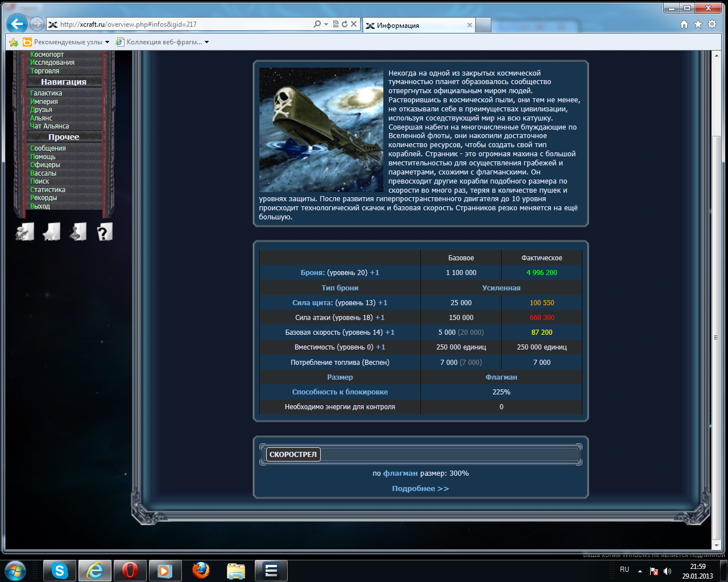The width and height of the screenshot is (728, 582).
Task: Click Выход to log out
Action: (40, 206)
